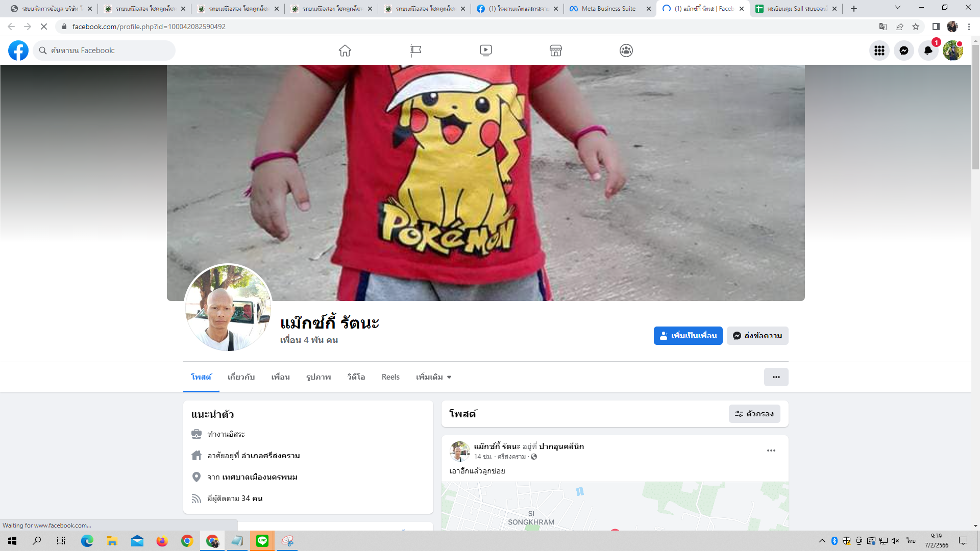The width and height of the screenshot is (980, 551).
Task: Switch to the เกี่ยวกับ tab
Action: coord(241,377)
